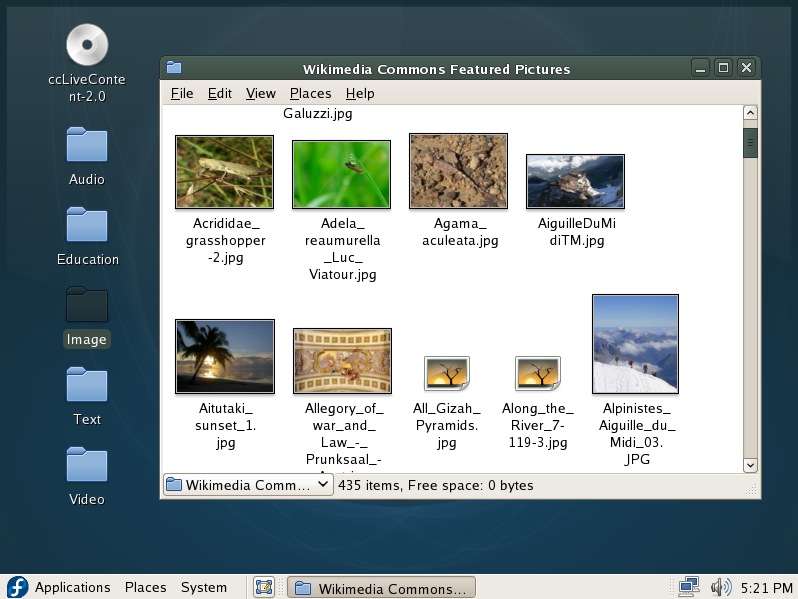Open the ccLiveContent-2.0 disc icon

(x=87, y=45)
